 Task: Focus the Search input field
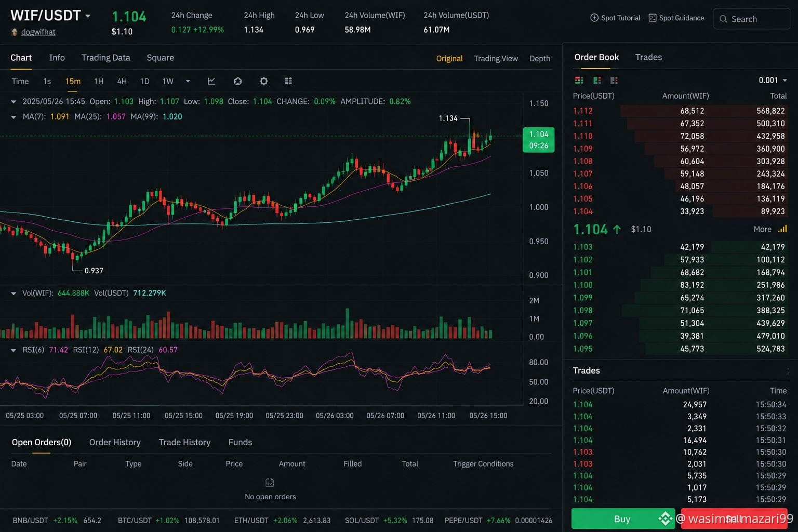click(x=752, y=19)
